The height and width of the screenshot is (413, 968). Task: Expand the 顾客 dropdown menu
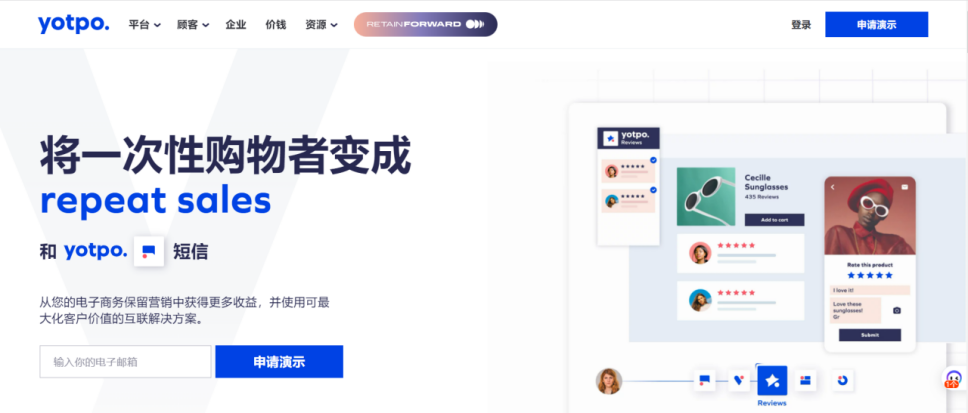pos(193,25)
